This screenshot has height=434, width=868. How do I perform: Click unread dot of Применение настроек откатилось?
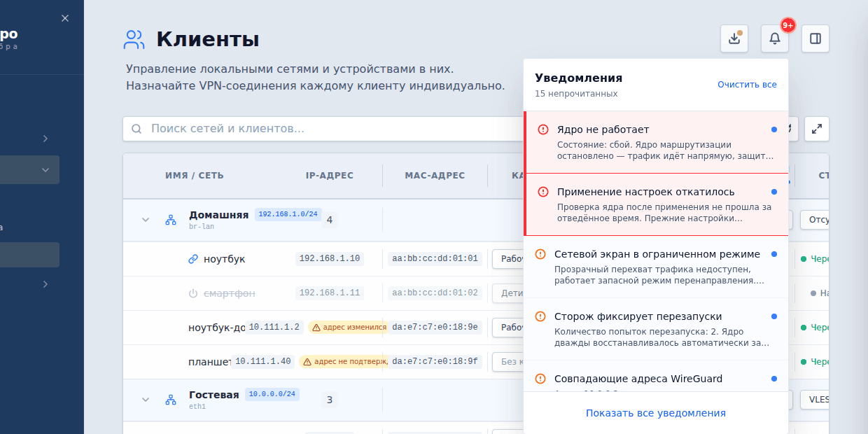773,192
